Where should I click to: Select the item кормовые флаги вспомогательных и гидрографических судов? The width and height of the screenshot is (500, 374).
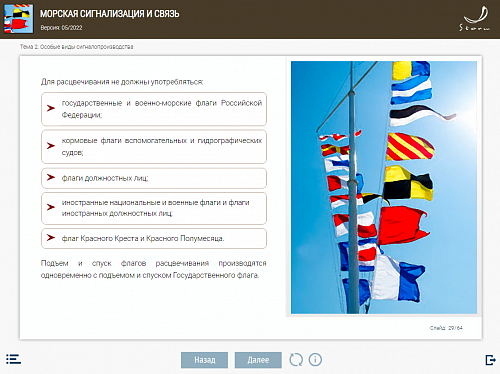[x=154, y=147]
